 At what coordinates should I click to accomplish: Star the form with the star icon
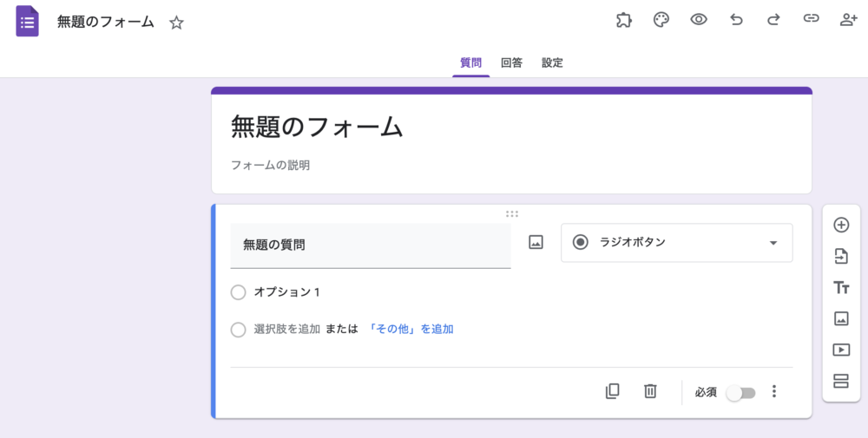176,23
